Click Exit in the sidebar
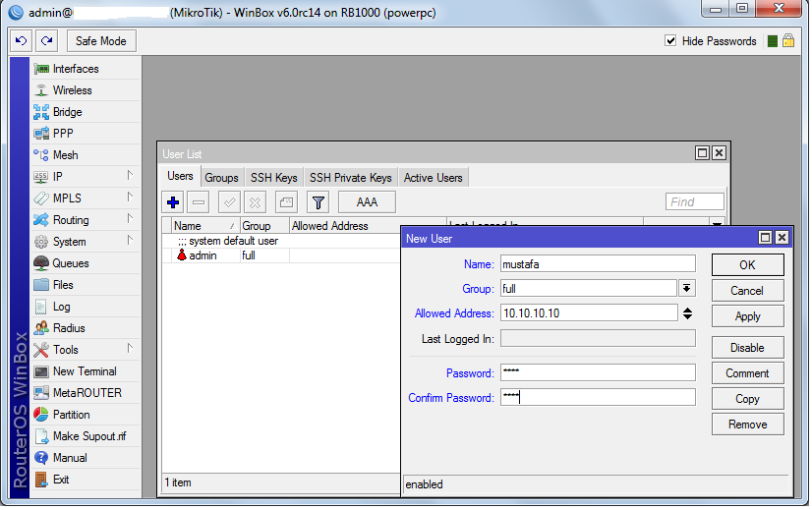 (86, 480)
